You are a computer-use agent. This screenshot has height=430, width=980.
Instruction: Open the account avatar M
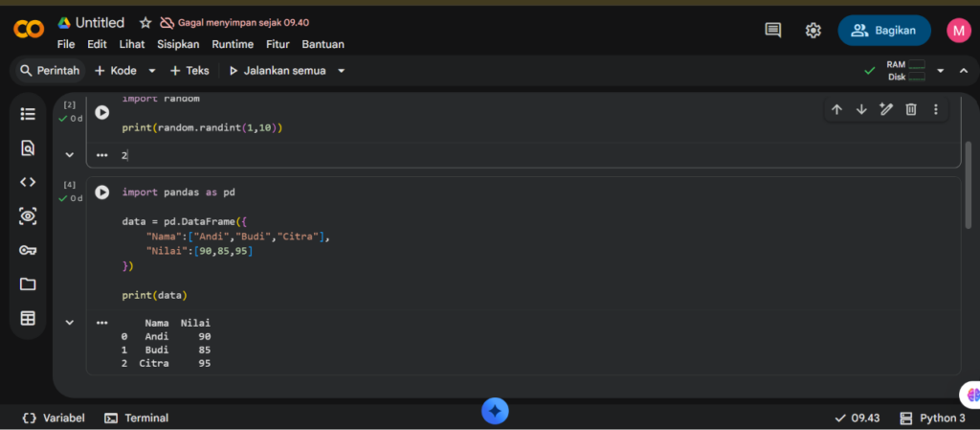coord(958,30)
